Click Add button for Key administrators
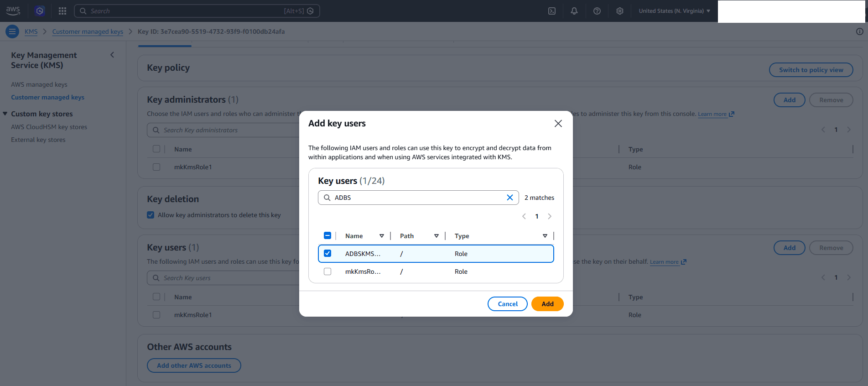Screen dimensions: 868x386 pos(790,100)
